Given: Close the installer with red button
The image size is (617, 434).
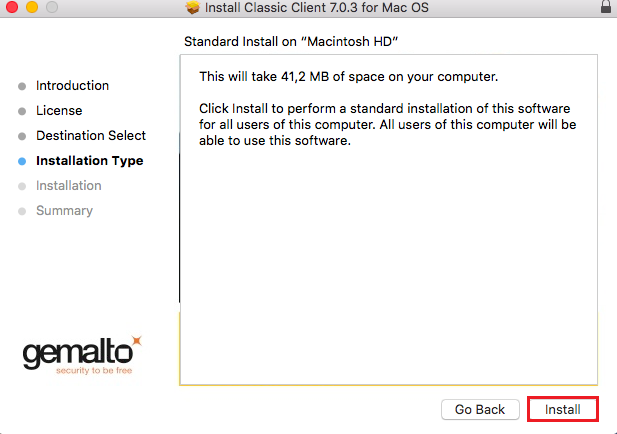Looking at the screenshot, I should pos(12,7).
